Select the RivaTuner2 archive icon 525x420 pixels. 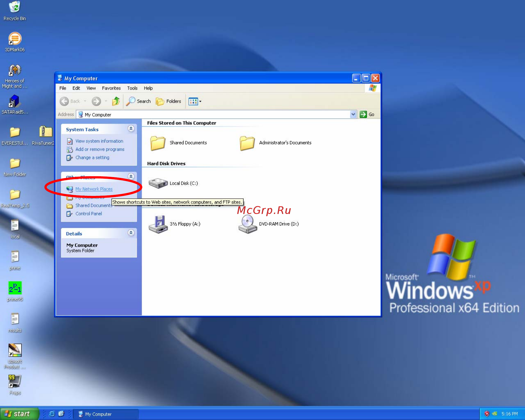(44, 136)
